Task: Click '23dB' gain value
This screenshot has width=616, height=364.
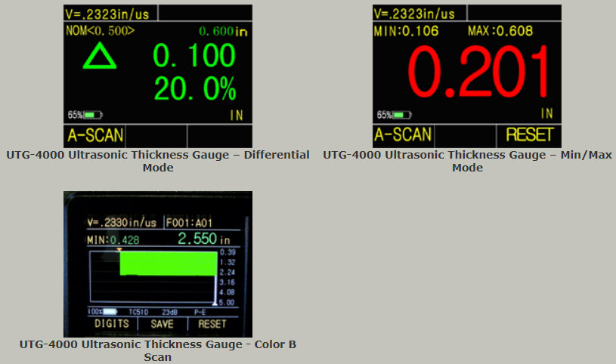Action: (x=170, y=312)
